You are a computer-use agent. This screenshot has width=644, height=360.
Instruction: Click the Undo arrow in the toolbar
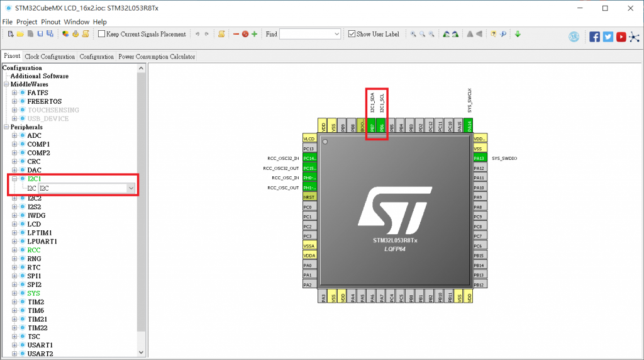(x=197, y=34)
